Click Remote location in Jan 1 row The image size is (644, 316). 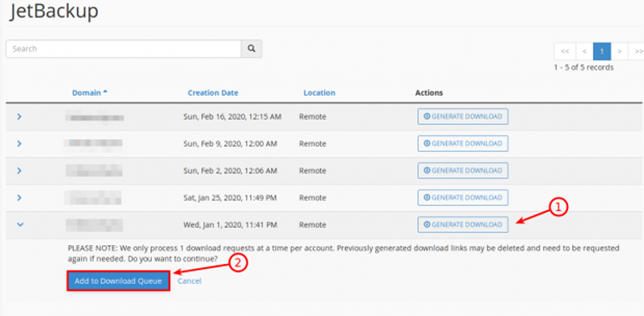pos(312,224)
